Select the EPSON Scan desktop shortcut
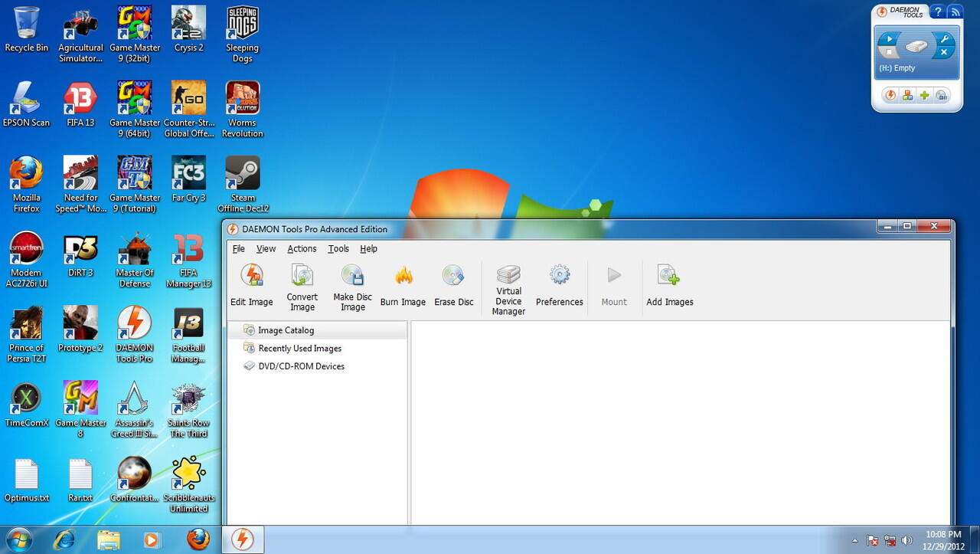 click(x=26, y=104)
